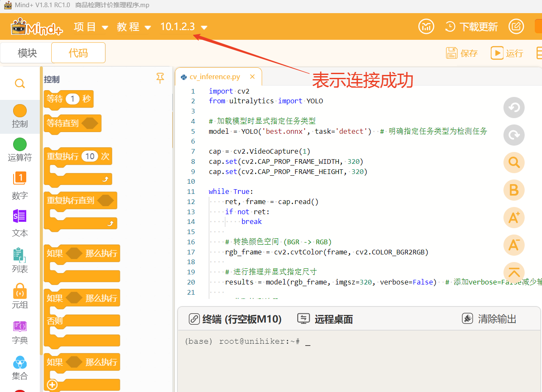Click the 保存 save button
This screenshot has height=392, width=542.
coord(462,53)
